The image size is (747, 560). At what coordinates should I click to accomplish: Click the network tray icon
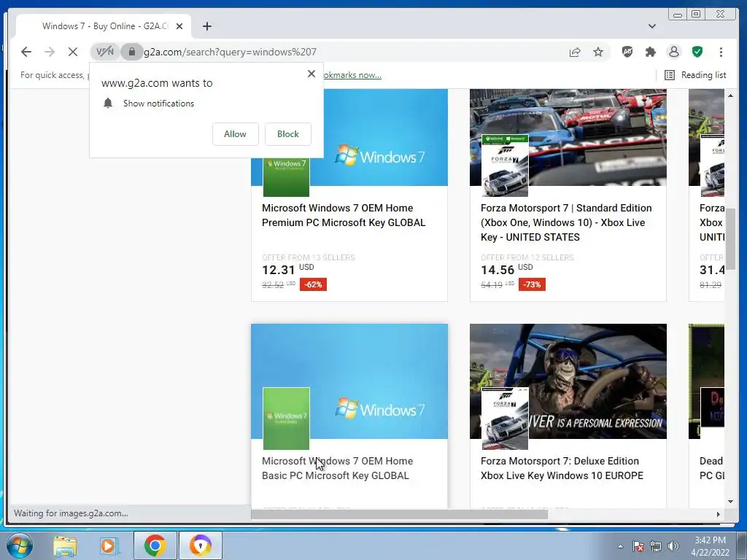[x=656, y=546]
